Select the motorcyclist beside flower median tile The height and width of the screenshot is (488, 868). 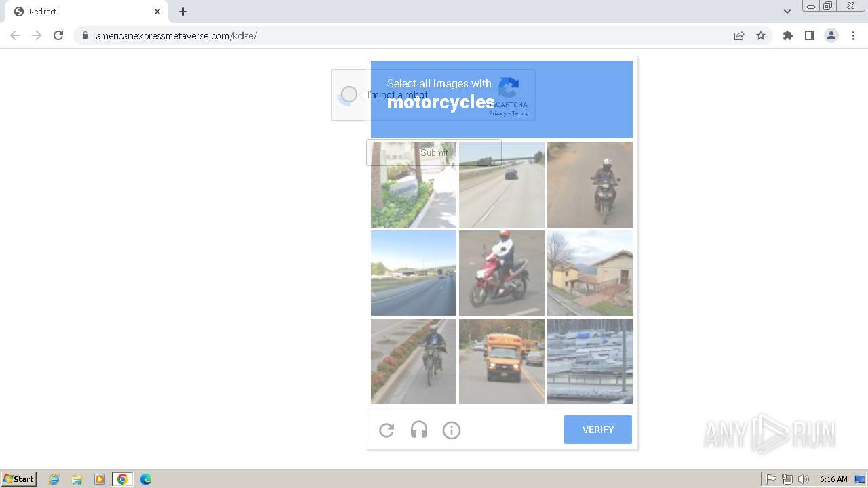tap(414, 361)
